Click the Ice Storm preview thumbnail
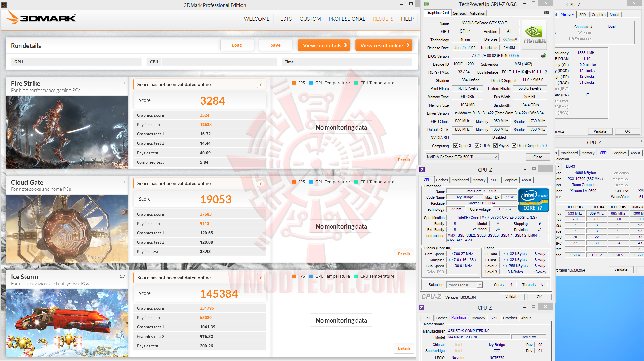 click(x=67, y=323)
